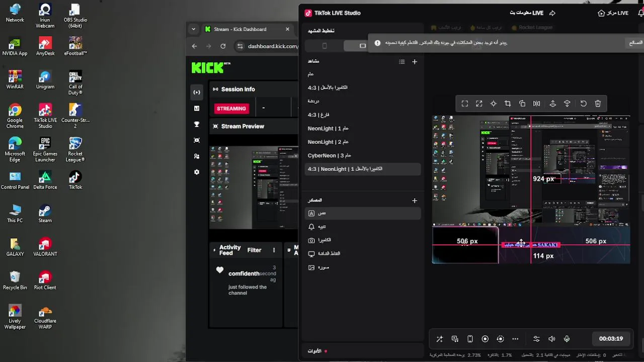Click the center-align crosshair icon
This screenshot has width=644, height=362.
[x=494, y=104]
